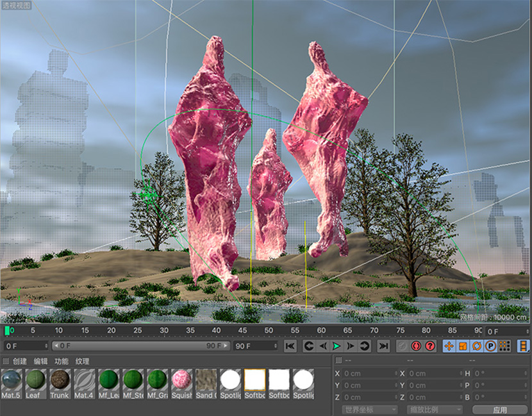Screen dimensions: 532x416
Task: Click the green playhead at frame 0
Action: pos(7,331)
